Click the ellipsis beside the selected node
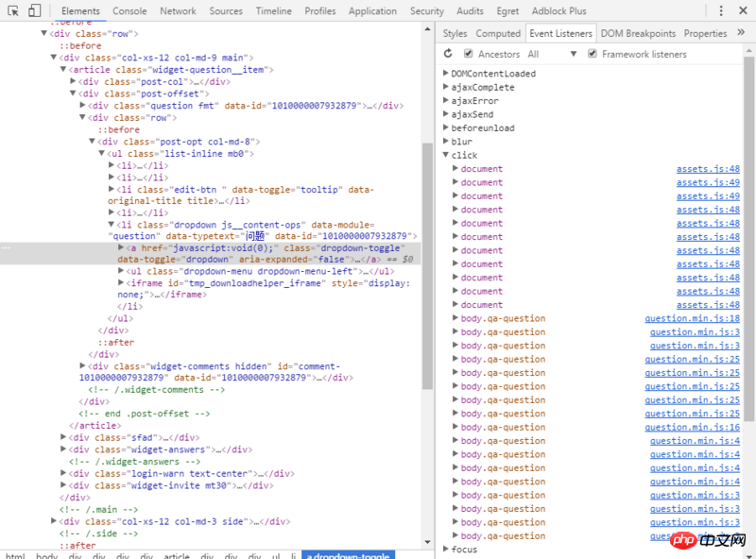The image size is (756, 559). click(x=8, y=247)
